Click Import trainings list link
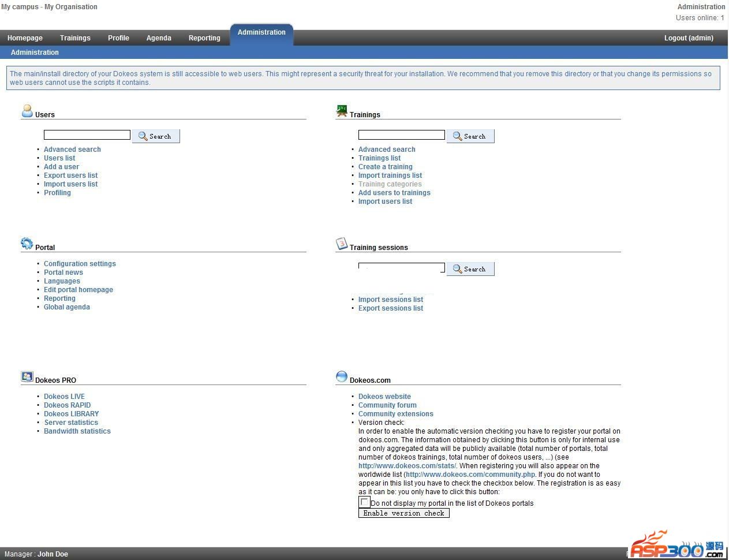Viewport: 729px width, 560px height. pyautogui.click(x=390, y=176)
